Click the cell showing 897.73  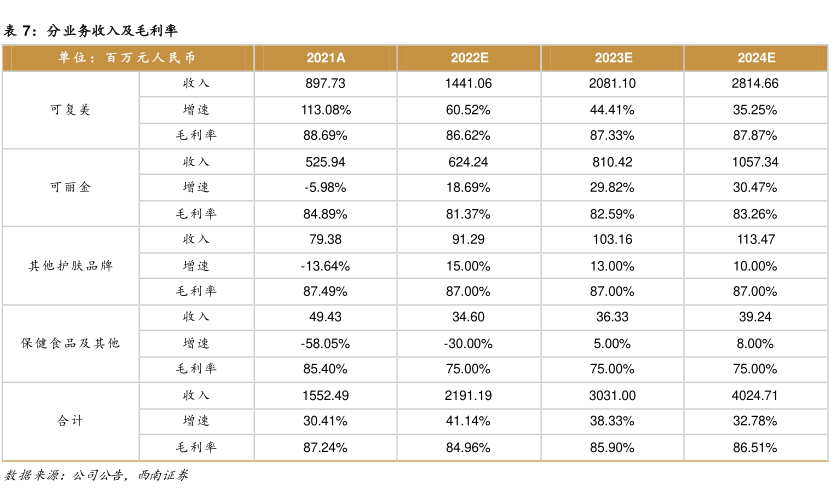tap(325, 83)
